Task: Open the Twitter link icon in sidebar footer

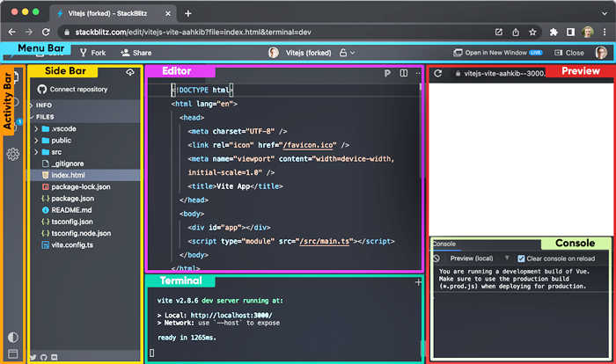Action: [x=33, y=357]
